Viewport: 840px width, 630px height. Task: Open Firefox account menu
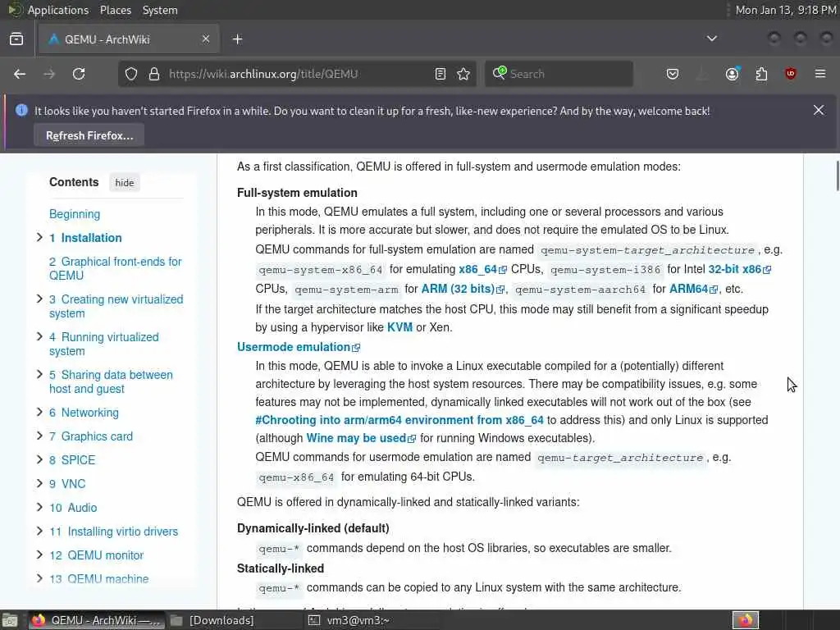(732, 74)
